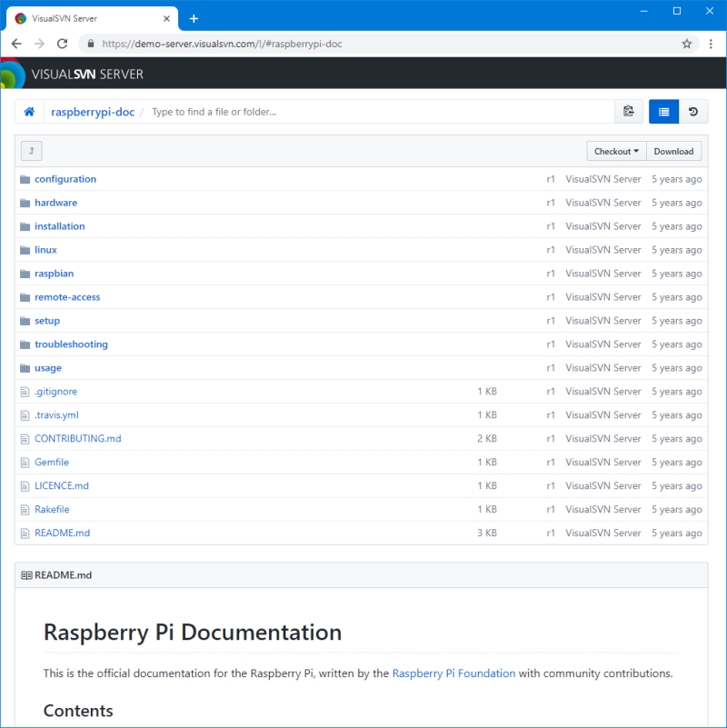Click the page reload control

(x=61, y=43)
